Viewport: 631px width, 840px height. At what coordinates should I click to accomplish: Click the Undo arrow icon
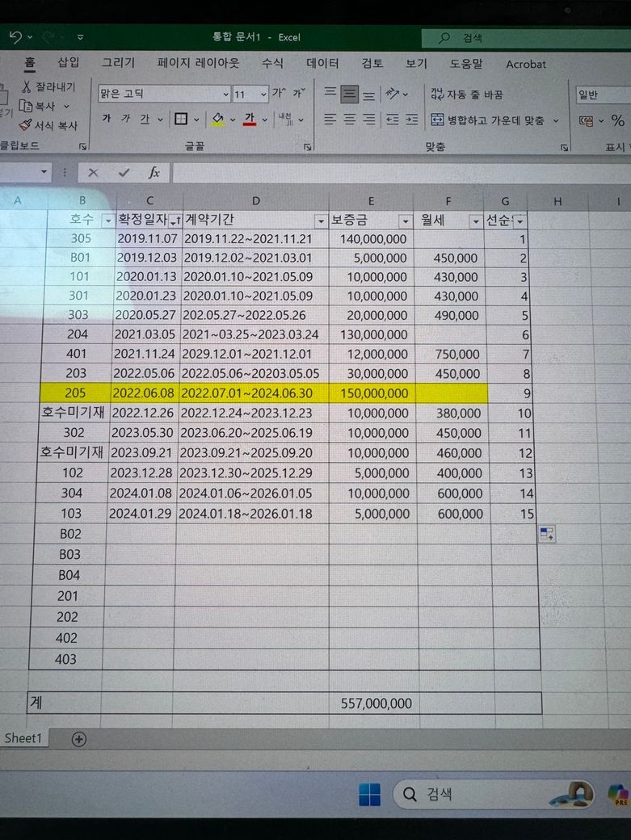coord(15,37)
